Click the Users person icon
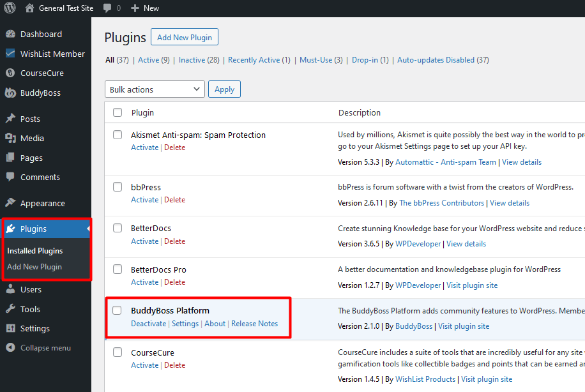The image size is (585, 392). [x=10, y=289]
